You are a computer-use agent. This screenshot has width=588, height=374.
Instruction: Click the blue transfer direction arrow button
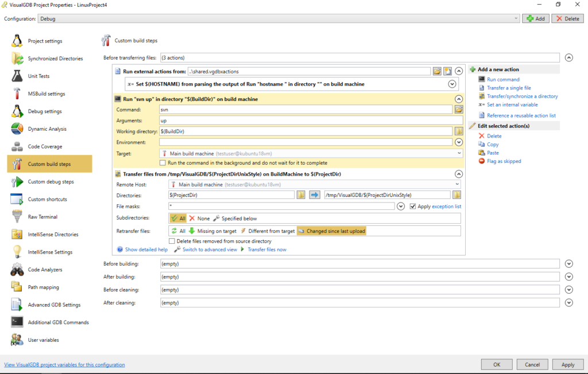[x=315, y=195]
